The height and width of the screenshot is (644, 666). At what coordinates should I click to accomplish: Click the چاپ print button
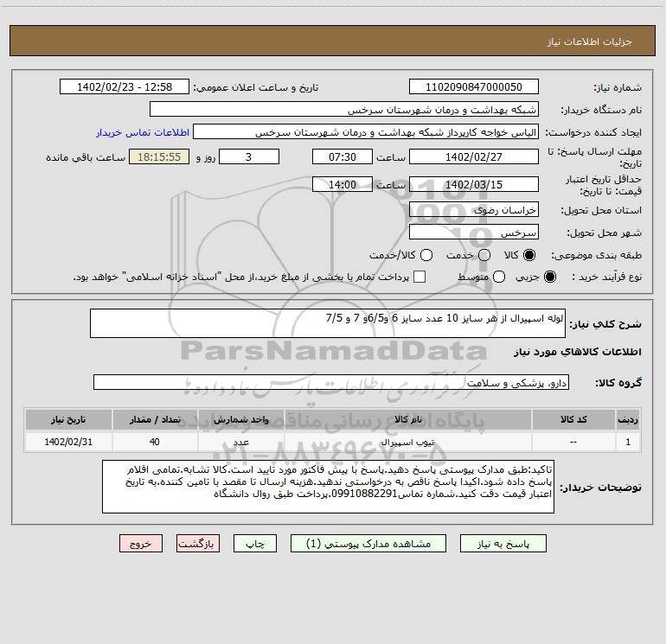255,544
